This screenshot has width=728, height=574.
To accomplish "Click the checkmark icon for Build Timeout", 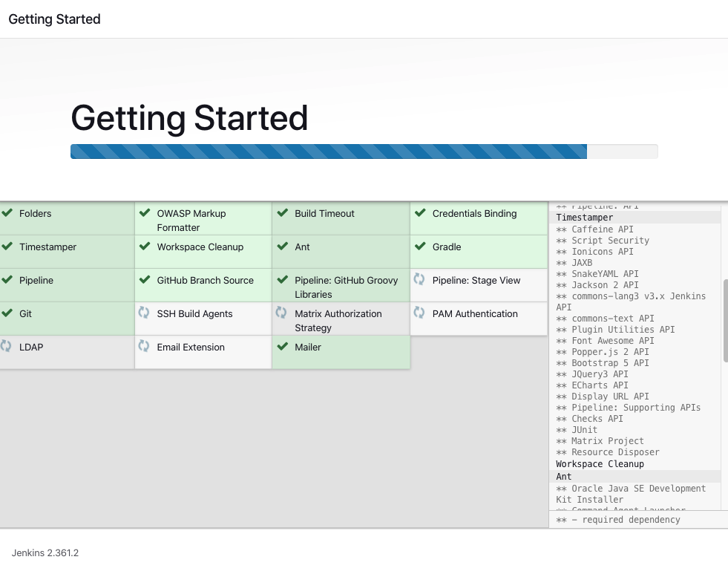I will click(x=283, y=212).
